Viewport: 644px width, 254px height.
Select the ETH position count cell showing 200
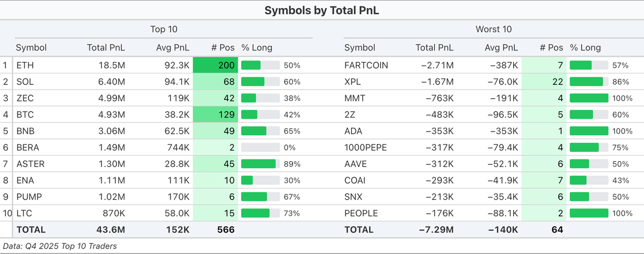[x=215, y=66]
